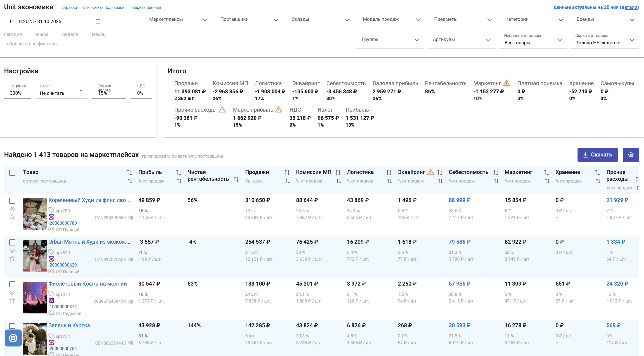Choose the месяц quick period
644x356 pixels.
[x=99, y=34]
